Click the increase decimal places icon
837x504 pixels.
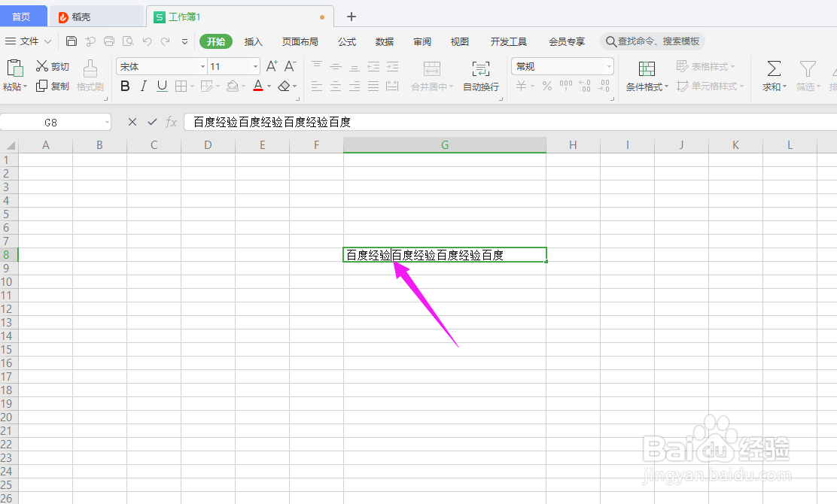(x=585, y=86)
